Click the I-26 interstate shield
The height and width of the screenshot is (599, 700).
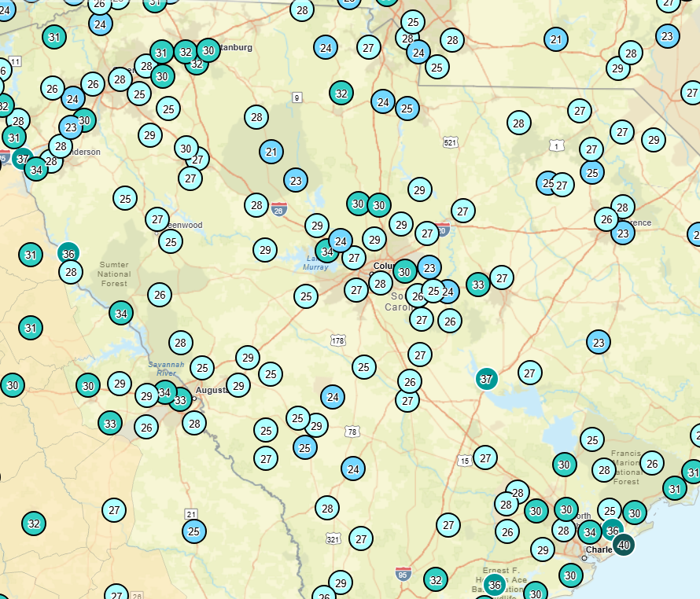click(281, 211)
